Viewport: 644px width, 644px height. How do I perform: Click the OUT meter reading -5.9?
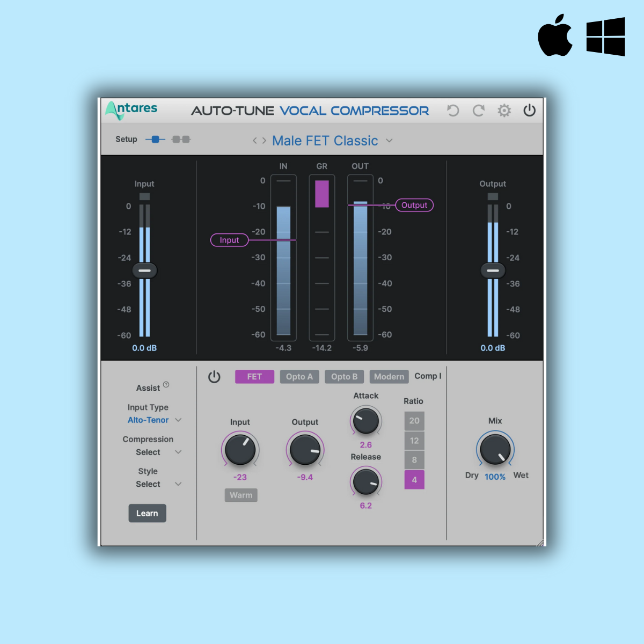[x=361, y=348]
